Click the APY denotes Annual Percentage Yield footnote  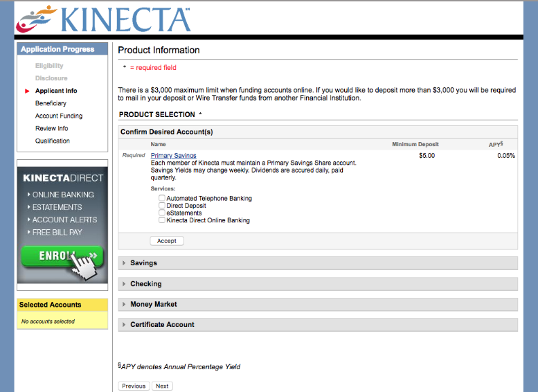click(x=179, y=366)
